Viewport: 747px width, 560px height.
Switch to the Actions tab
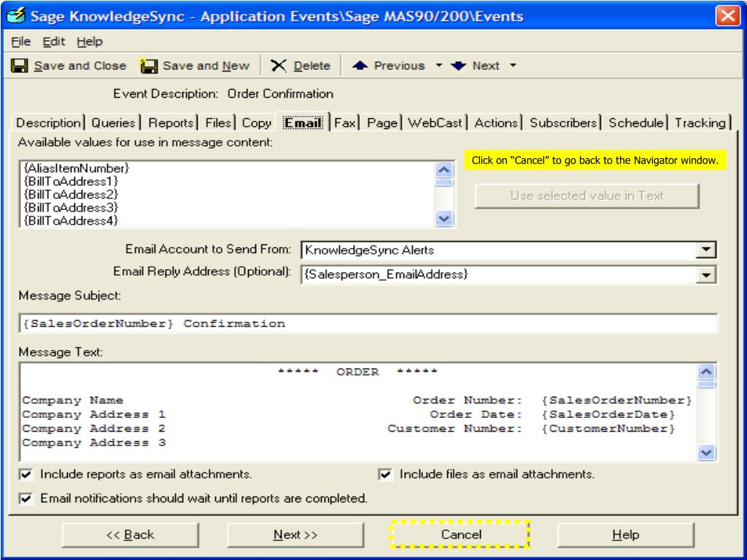click(496, 122)
